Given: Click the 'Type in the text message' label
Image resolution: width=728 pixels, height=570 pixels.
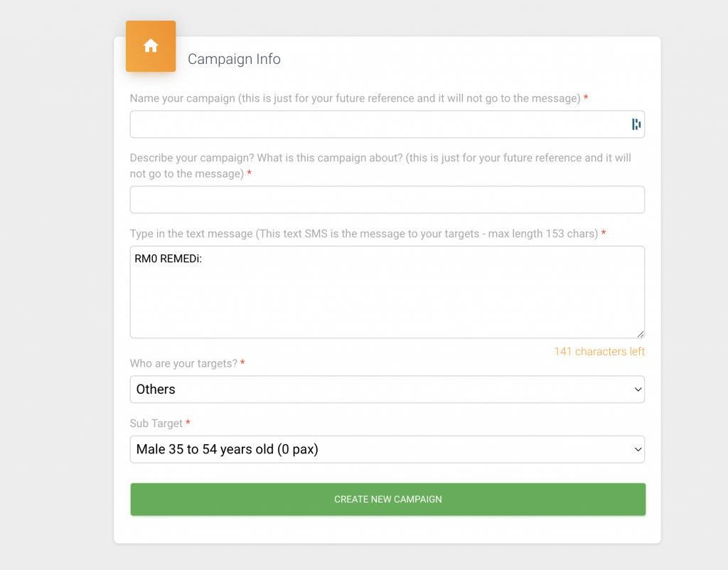Looking at the screenshot, I should coord(364,234).
